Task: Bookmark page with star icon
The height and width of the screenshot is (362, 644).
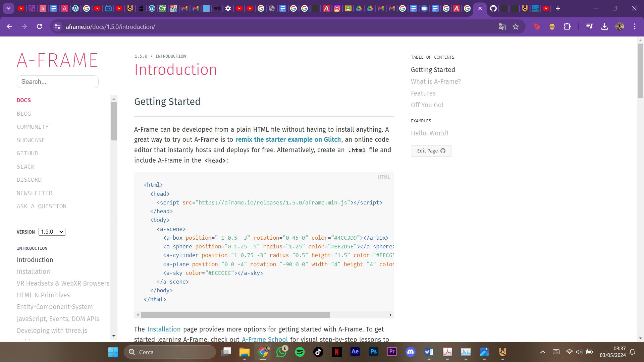Action: pos(516,26)
